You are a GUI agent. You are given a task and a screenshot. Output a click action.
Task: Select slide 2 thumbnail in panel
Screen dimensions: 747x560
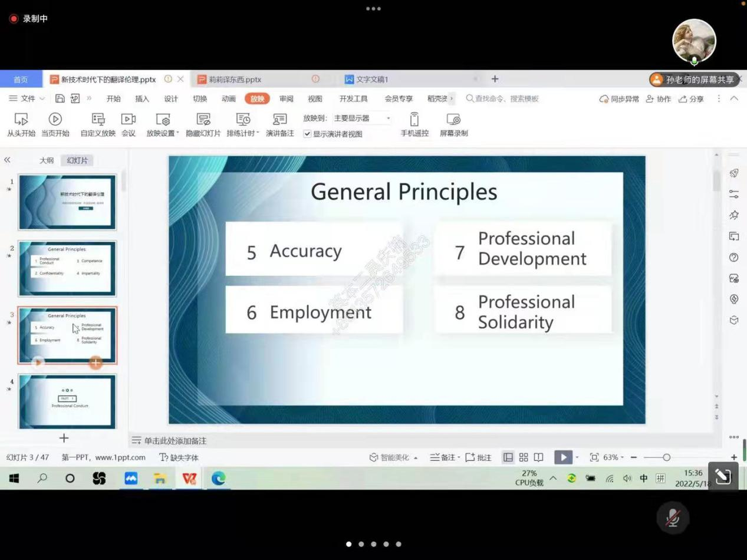point(67,268)
